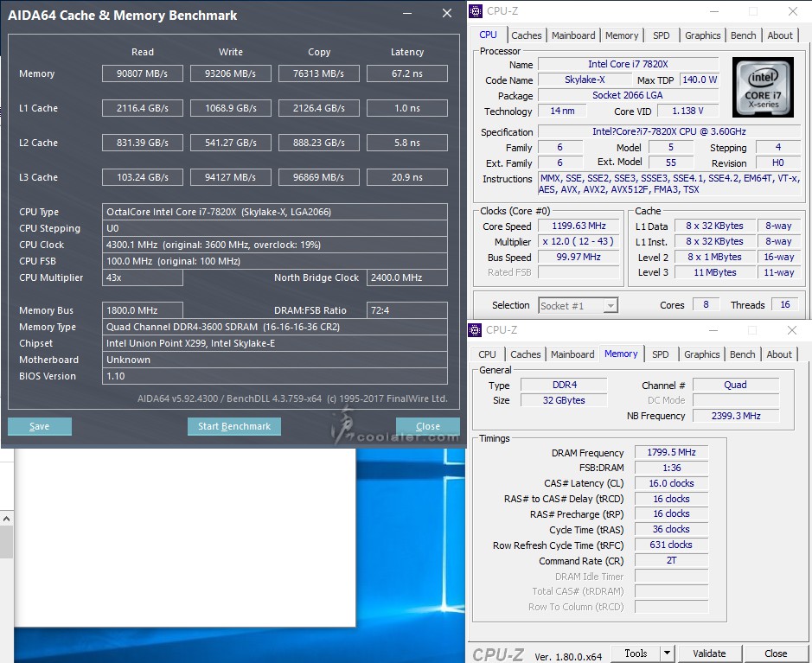Click the Max TDP 140.0 W value
This screenshot has width=812, height=663.
(700, 80)
